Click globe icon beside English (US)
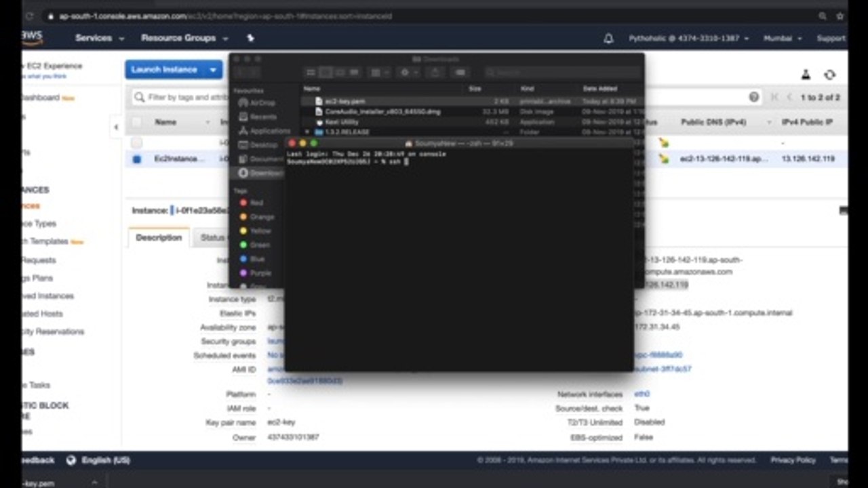The width and height of the screenshot is (868, 488). pos(71,460)
